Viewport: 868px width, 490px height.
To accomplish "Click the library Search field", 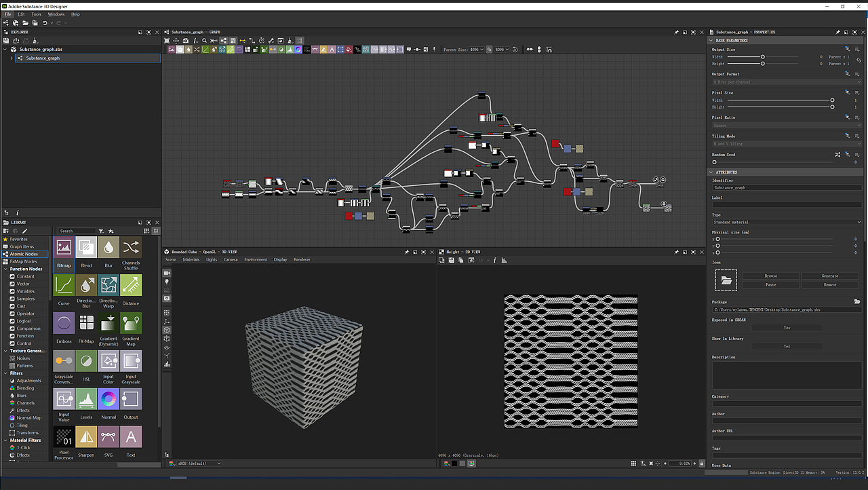I will pos(77,231).
